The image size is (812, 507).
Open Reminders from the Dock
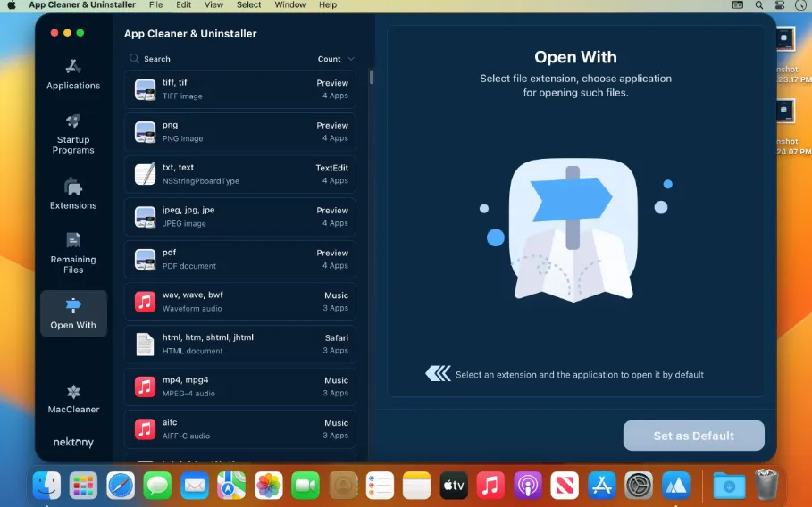point(380,486)
